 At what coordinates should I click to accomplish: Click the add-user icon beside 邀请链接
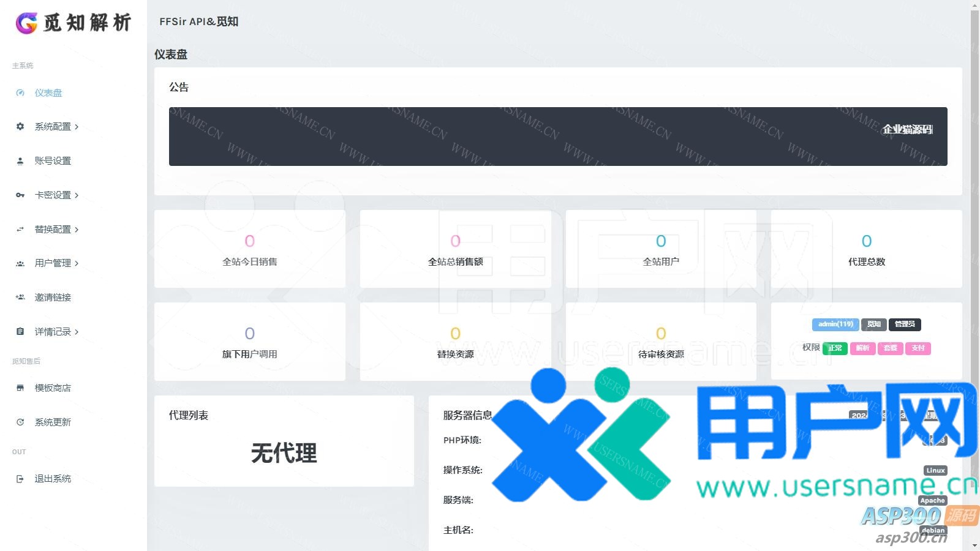[x=20, y=298]
